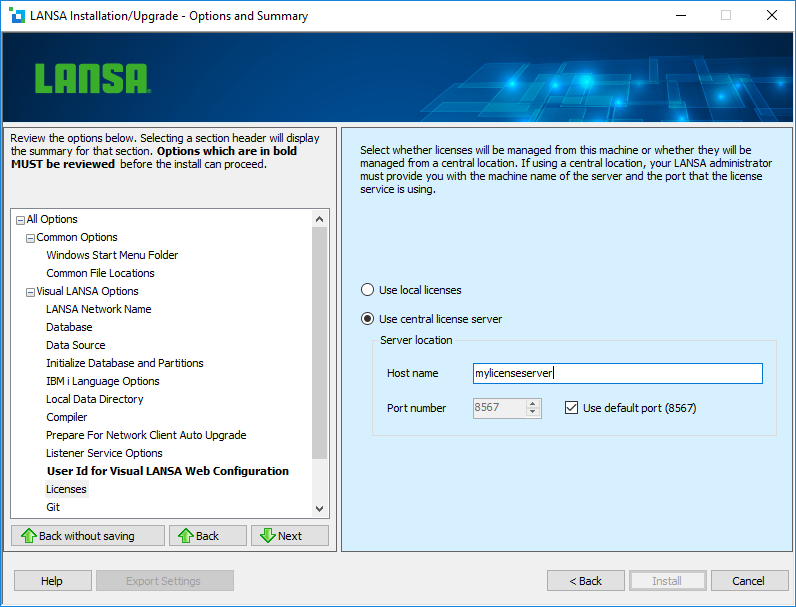Open Windows Start Menu Folder section
This screenshot has width=796, height=607.
[x=112, y=255]
